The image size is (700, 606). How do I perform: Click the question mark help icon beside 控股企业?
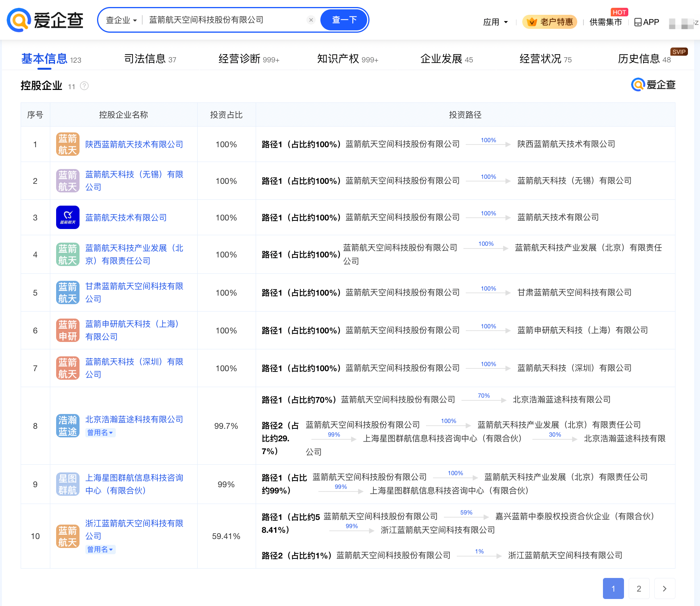(85, 86)
